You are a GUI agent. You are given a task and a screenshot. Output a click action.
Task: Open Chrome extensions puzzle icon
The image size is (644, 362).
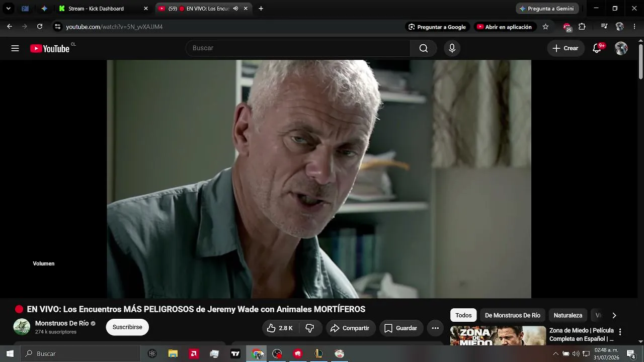click(582, 27)
